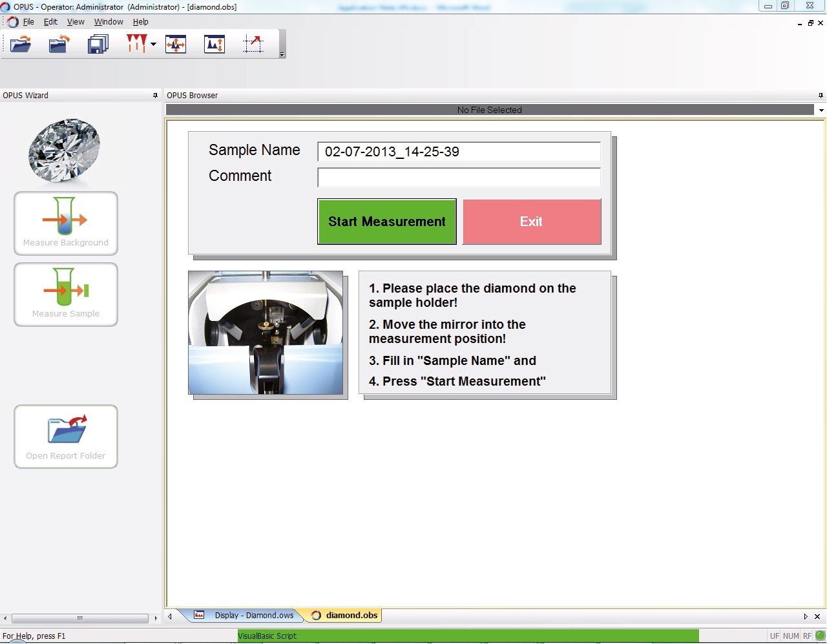Open the File menu

point(28,21)
